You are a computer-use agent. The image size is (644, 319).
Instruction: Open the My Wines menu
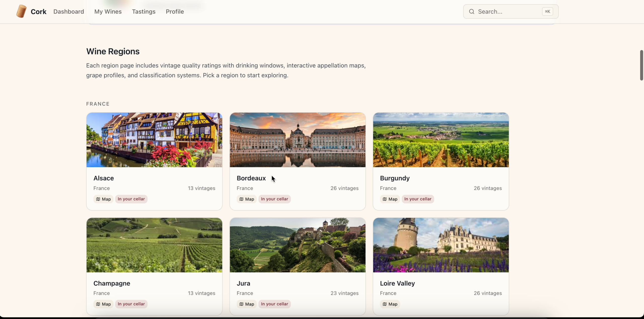pos(108,12)
